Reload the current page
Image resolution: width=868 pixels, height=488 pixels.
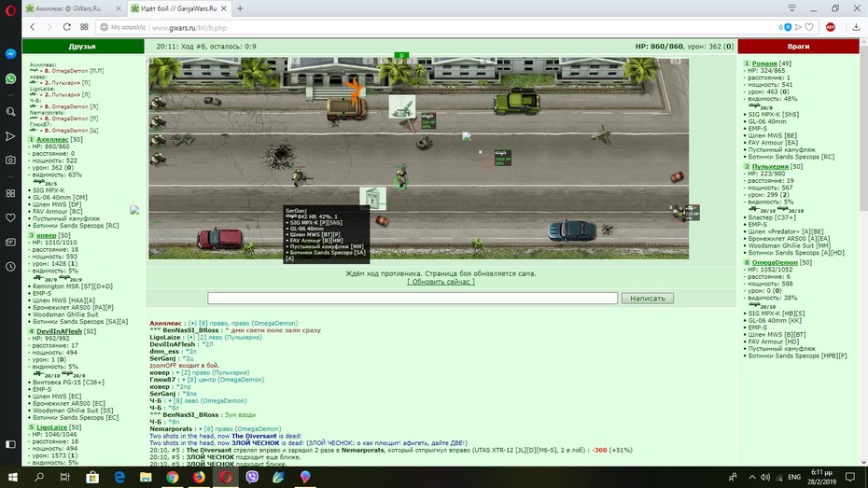pyautogui.click(x=66, y=26)
